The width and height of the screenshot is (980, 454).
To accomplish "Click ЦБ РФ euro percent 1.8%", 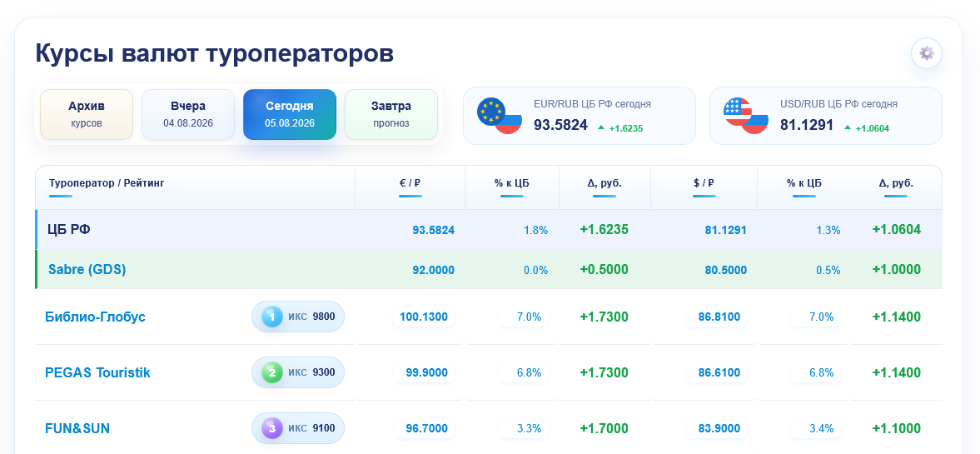I will tap(535, 230).
